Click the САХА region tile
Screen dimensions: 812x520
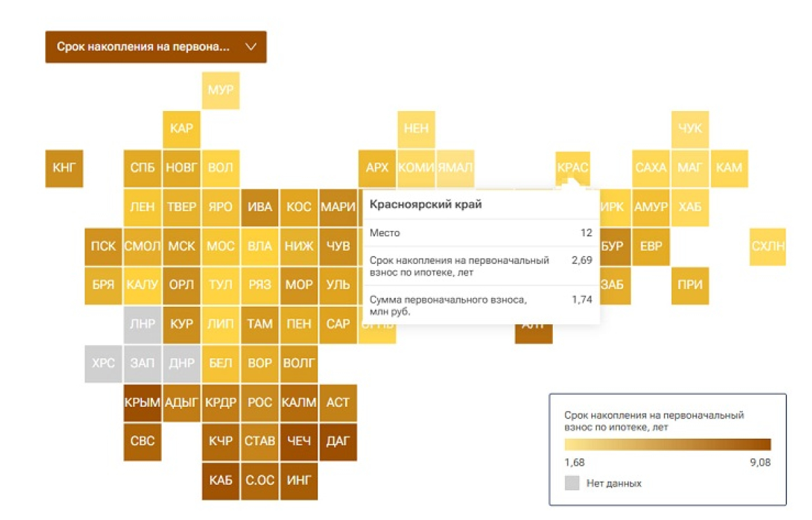tap(651, 168)
